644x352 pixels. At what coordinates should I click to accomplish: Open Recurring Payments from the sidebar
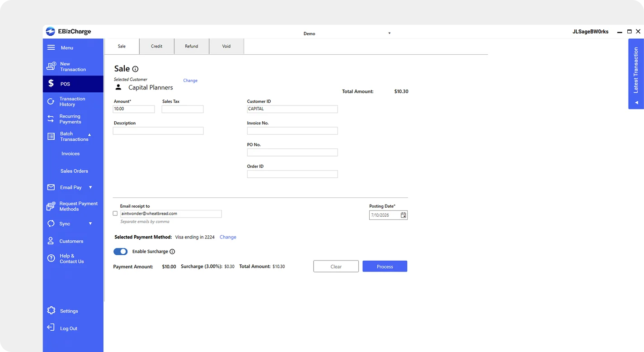click(x=71, y=119)
